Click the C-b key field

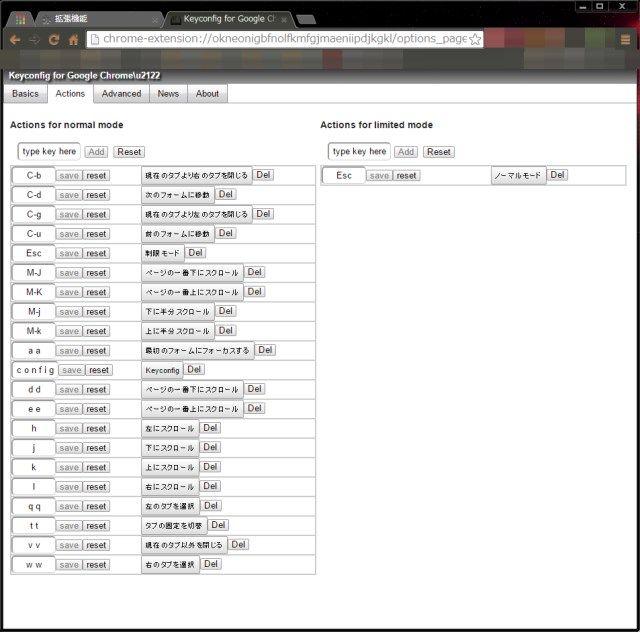tap(33, 176)
